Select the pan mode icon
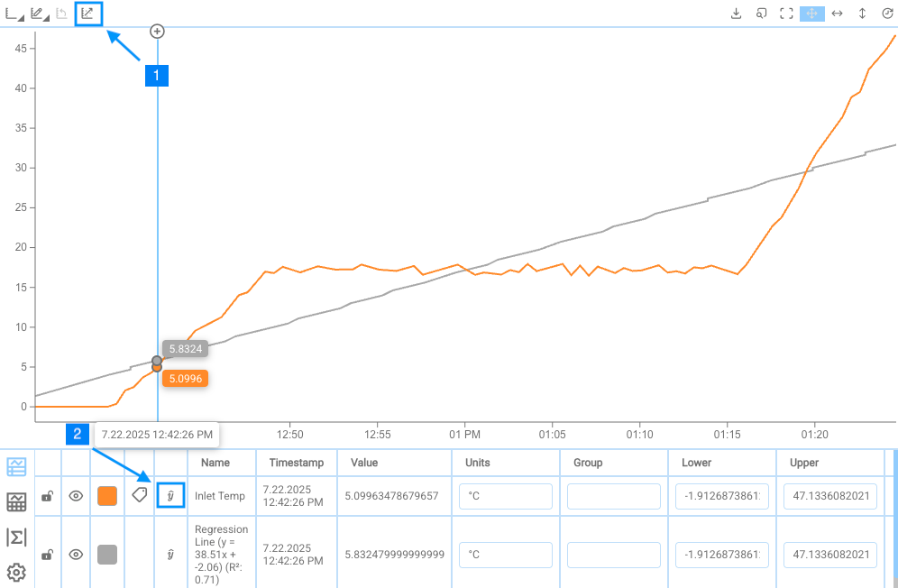Image resolution: width=898 pixels, height=588 pixels. point(811,14)
